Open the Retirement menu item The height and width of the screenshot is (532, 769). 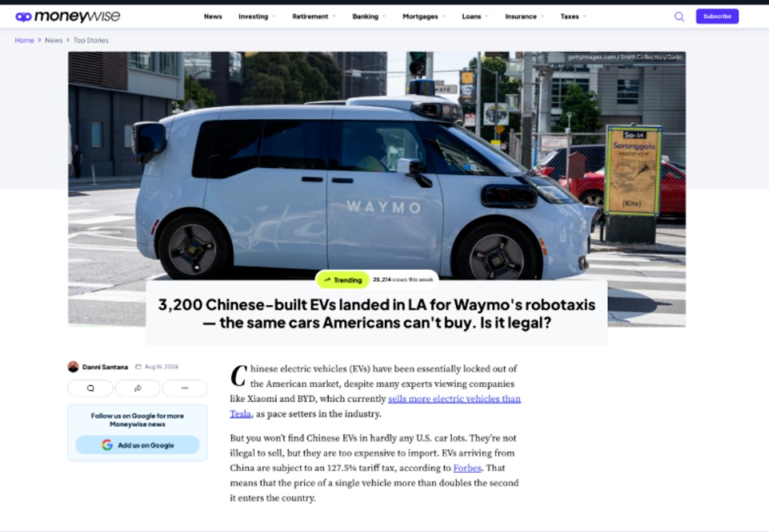[310, 17]
